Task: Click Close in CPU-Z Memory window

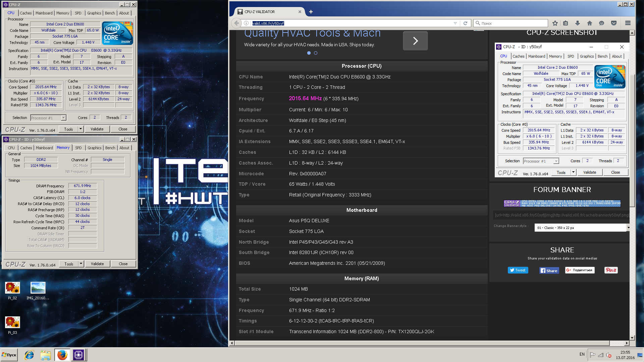Action: click(123, 264)
